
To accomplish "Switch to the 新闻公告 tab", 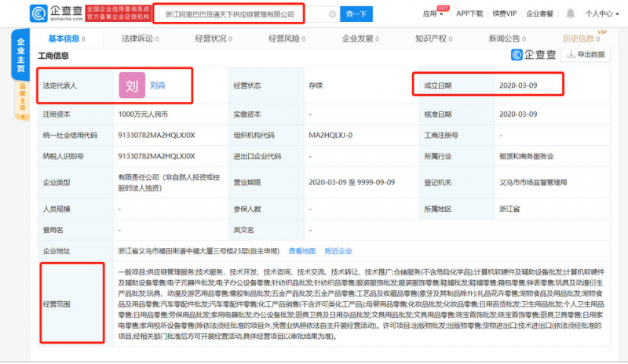I will pyautogui.click(x=507, y=38).
